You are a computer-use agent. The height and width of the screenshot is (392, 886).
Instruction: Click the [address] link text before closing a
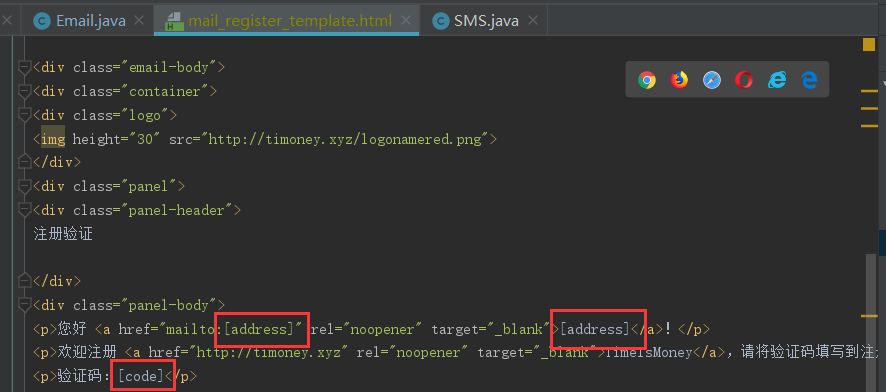(x=594, y=329)
